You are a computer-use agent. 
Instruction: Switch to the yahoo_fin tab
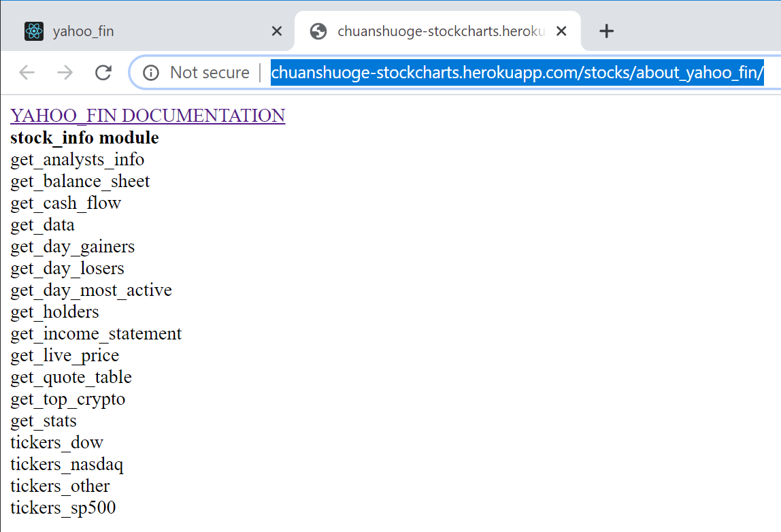[x=148, y=31]
